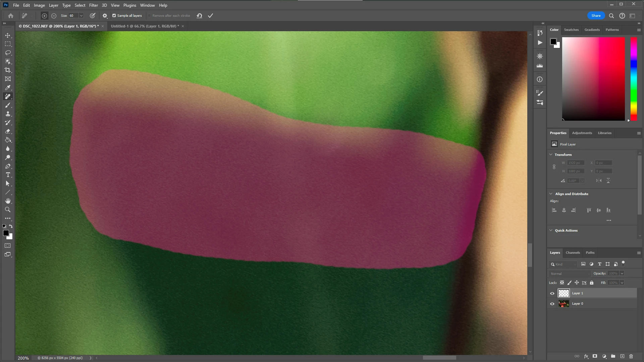Hide Layer 0 visibility eye
The height and width of the screenshot is (362, 644).
tap(552, 304)
